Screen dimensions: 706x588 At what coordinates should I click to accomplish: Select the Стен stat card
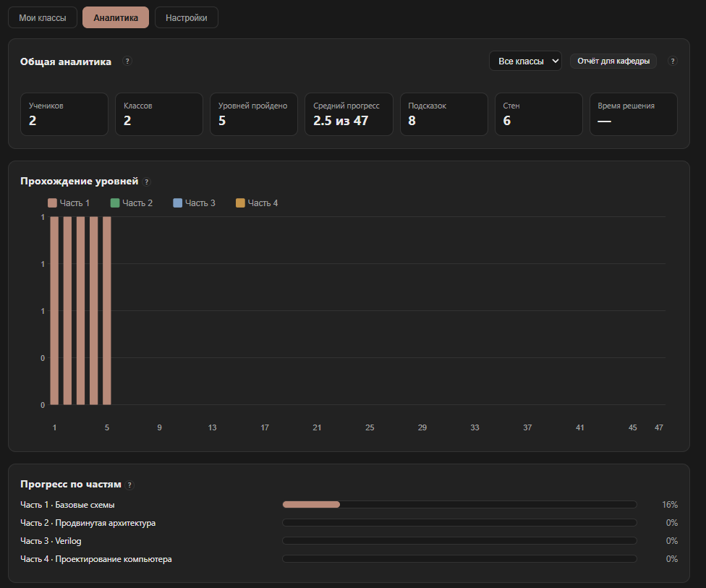[x=538, y=114]
